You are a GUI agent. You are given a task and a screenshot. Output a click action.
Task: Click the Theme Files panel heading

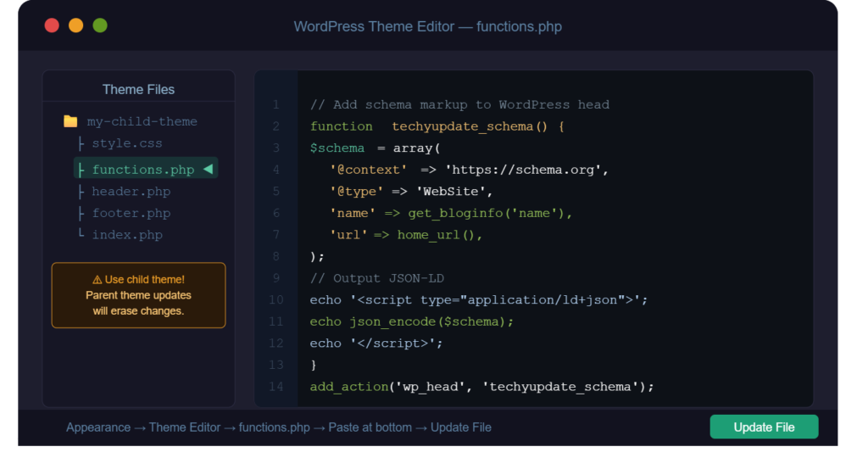(x=138, y=90)
